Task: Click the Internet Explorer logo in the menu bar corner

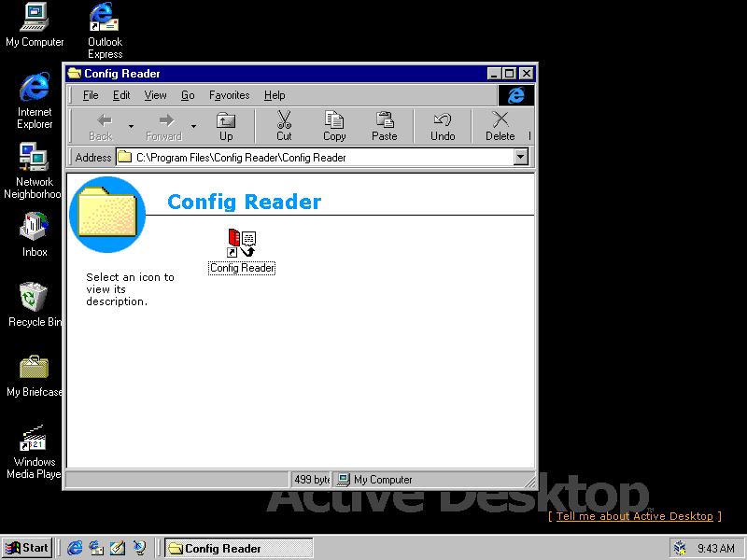Action: point(516,95)
